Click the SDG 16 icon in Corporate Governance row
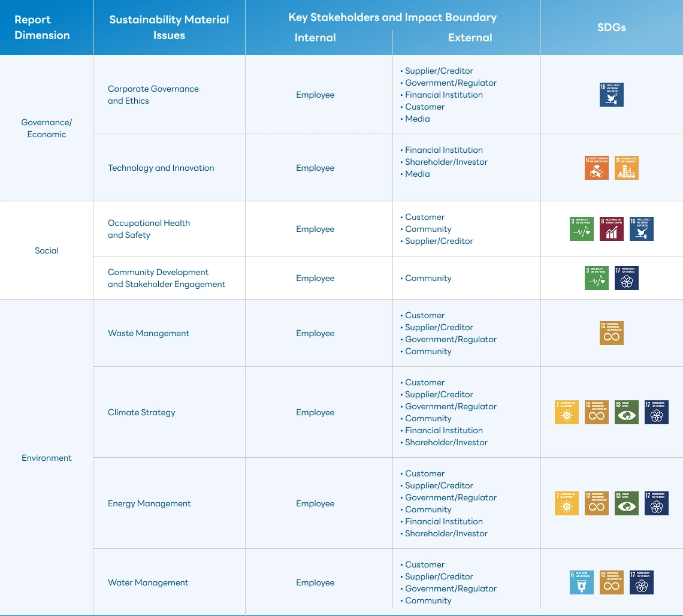683x616 pixels. (x=611, y=95)
